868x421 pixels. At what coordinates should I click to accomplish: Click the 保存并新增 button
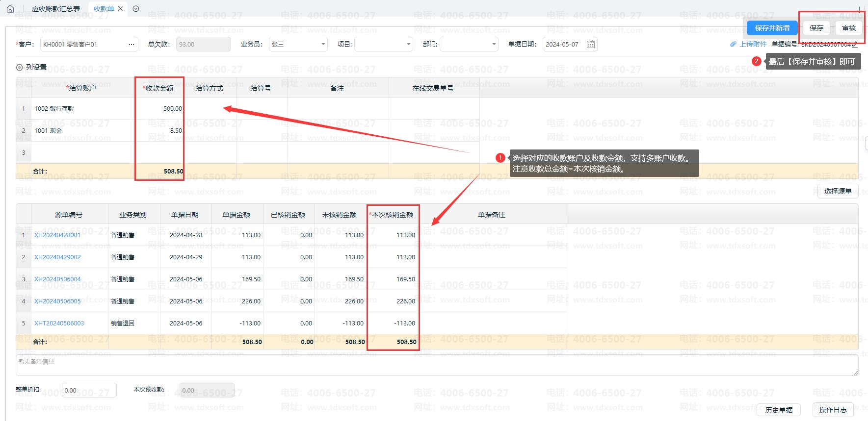(x=772, y=28)
